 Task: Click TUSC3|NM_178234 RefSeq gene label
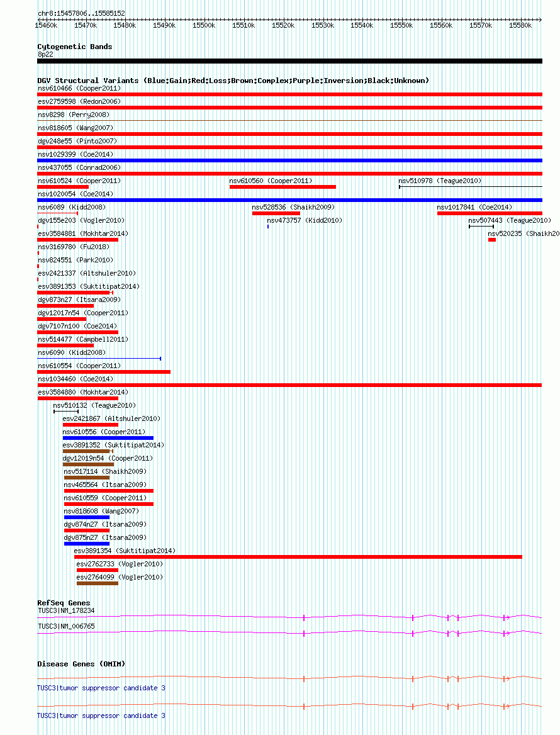pos(66,610)
